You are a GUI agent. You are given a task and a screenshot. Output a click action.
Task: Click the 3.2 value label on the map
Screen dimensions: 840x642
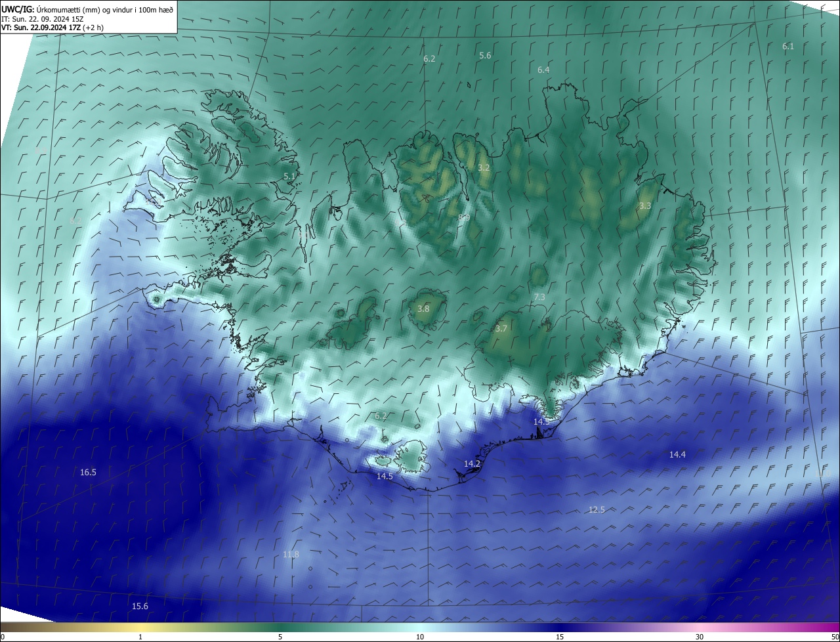(484, 168)
